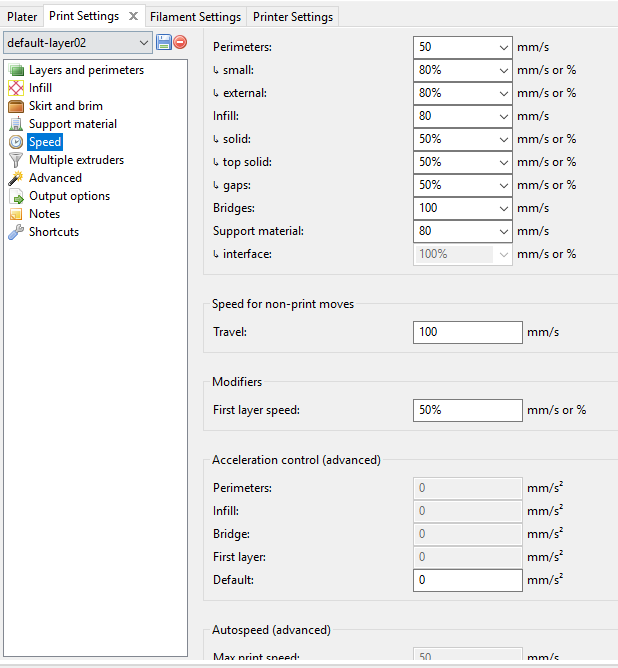Expand the Perimeters speed dropdown
The height and width of the screenshot is (668, 618).
[x=503, y=47]
